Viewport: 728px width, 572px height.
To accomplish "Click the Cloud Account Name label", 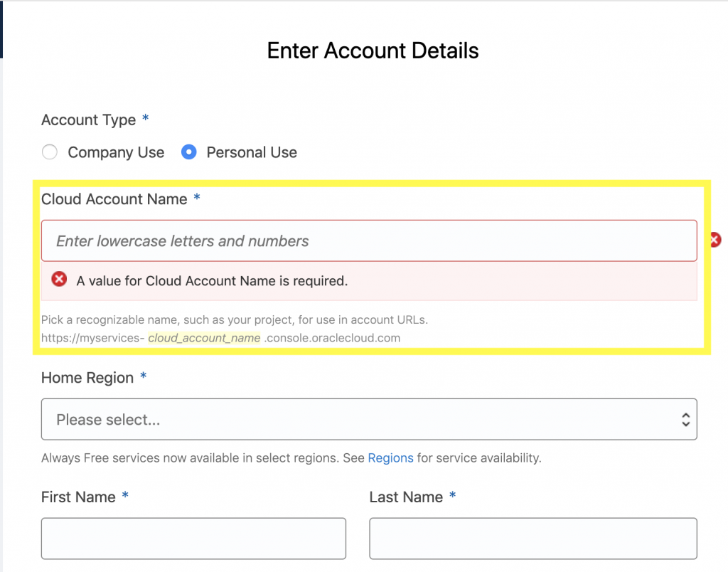I will pyautogui.click(x=114, y=199).
